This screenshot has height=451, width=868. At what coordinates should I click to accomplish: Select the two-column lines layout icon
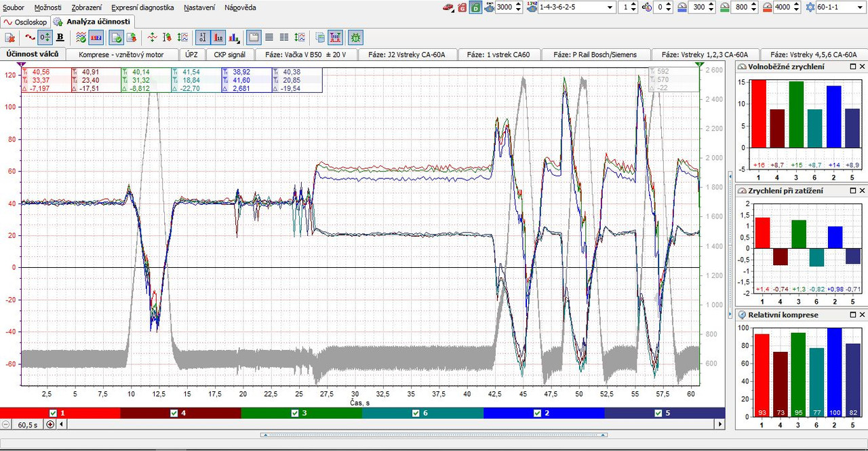[x=284, y=37]
